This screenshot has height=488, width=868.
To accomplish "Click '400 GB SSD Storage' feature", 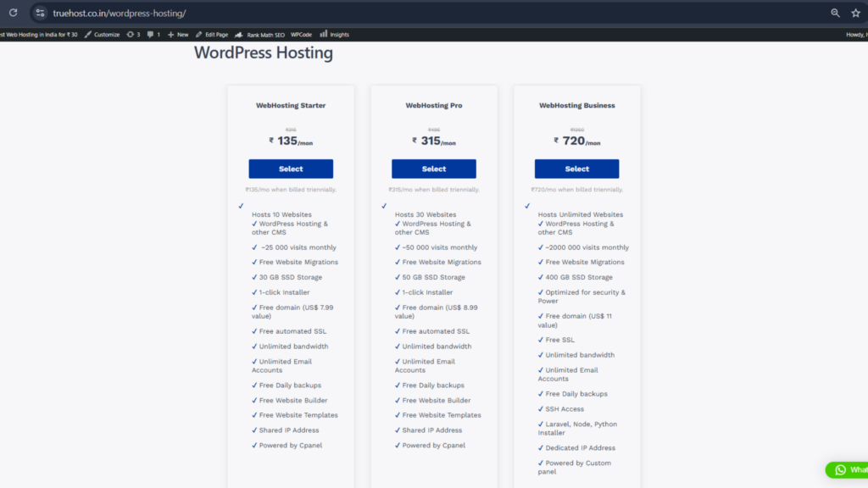I will 578,277.
